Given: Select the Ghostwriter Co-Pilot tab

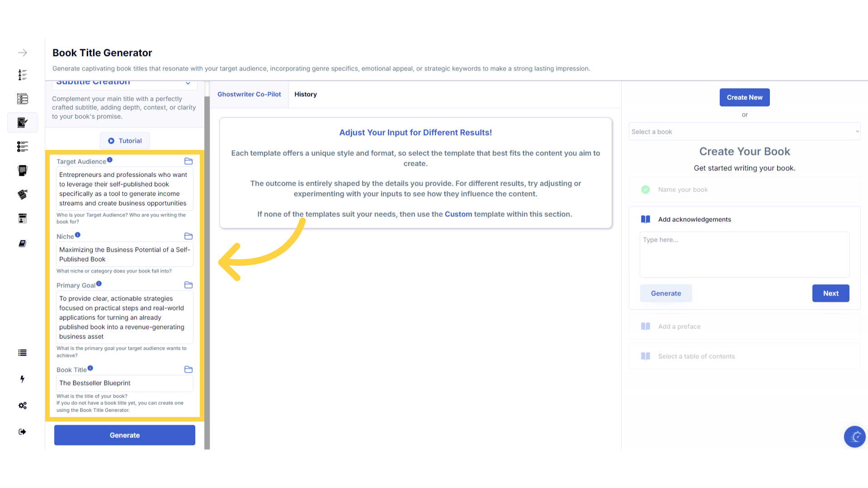Looking at the screenshot, I should pos(249,94).
